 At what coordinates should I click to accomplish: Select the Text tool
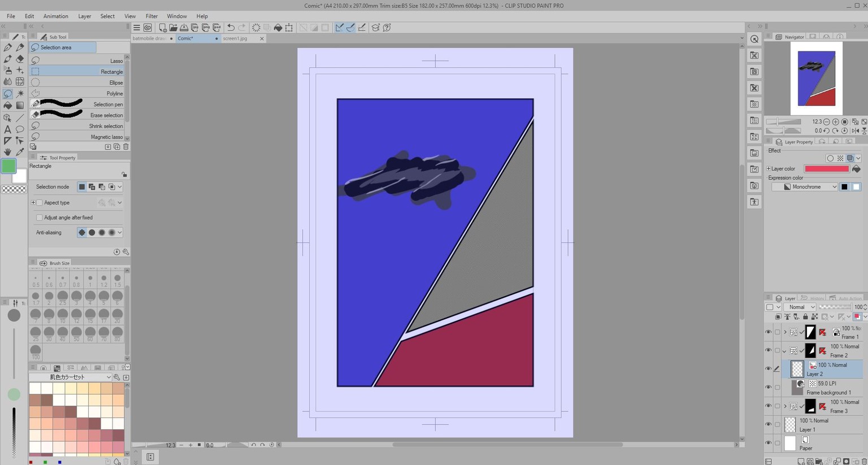coord(7,129)
